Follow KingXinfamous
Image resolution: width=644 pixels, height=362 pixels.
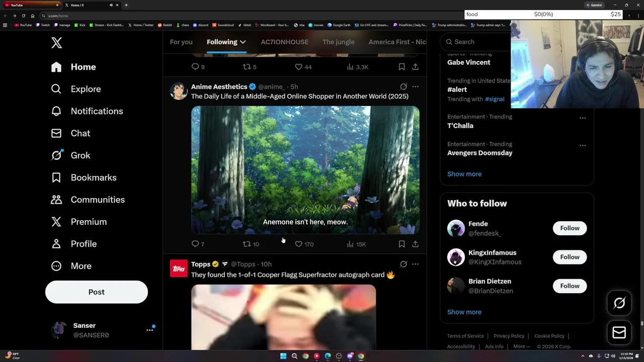[x=570, y=257]
